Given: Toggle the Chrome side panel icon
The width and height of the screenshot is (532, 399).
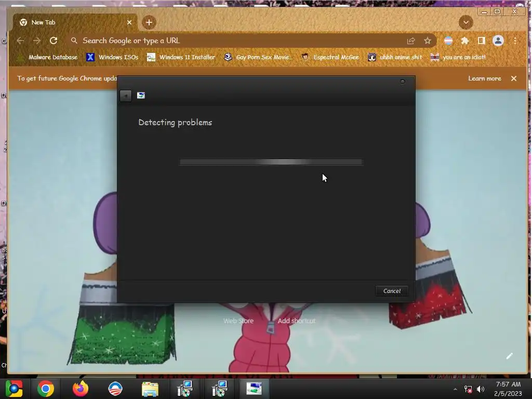Looking at the screenshot, I should (481, 41).
